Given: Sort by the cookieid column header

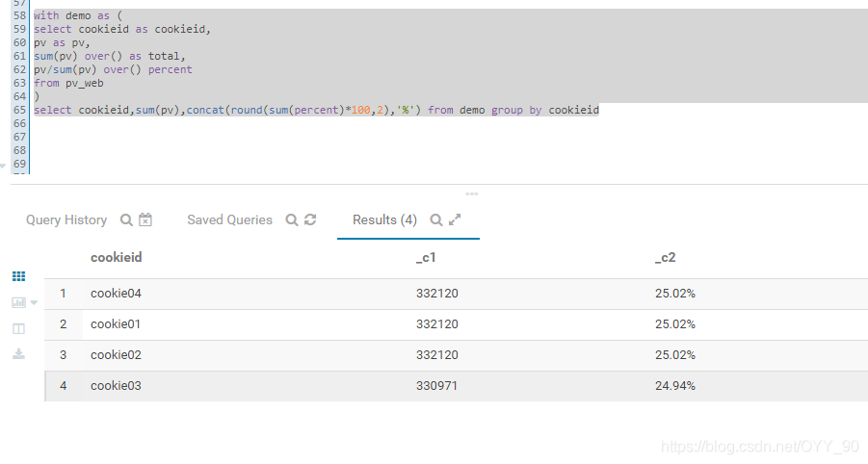Looking at the screenshot, I should tap(117, 258).
